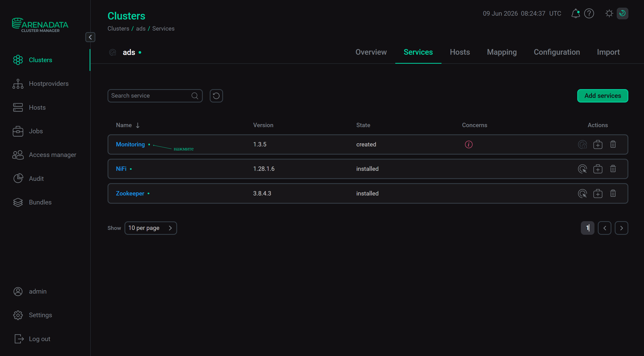The image size is (644, 356).
Task: Click Add services button
Action: (x=603, y=96)
